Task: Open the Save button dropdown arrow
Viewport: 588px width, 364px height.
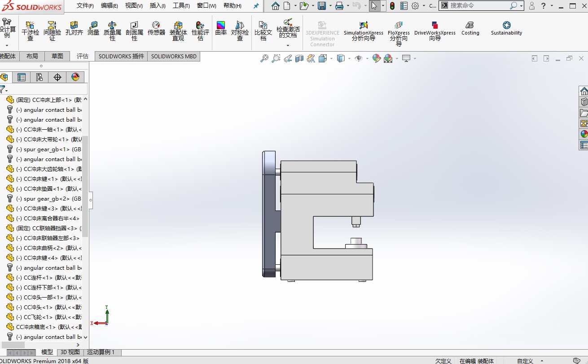Action: (x=330, y=6)
